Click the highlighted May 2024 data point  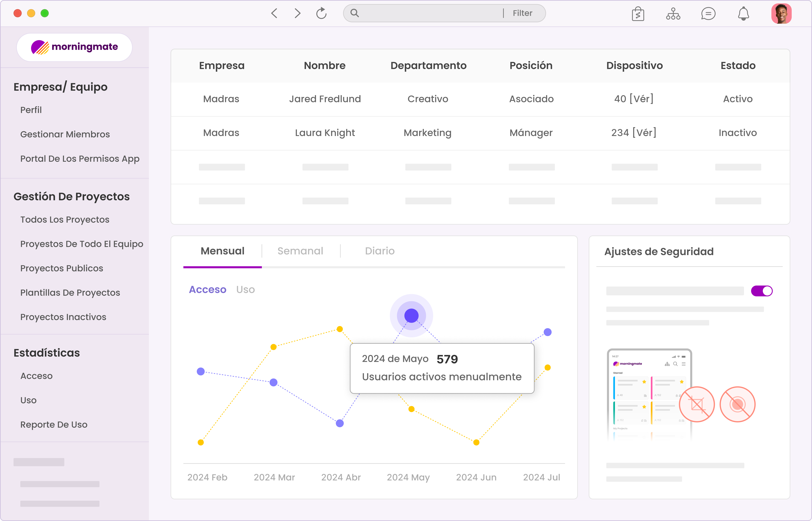(x=411, y=316)
